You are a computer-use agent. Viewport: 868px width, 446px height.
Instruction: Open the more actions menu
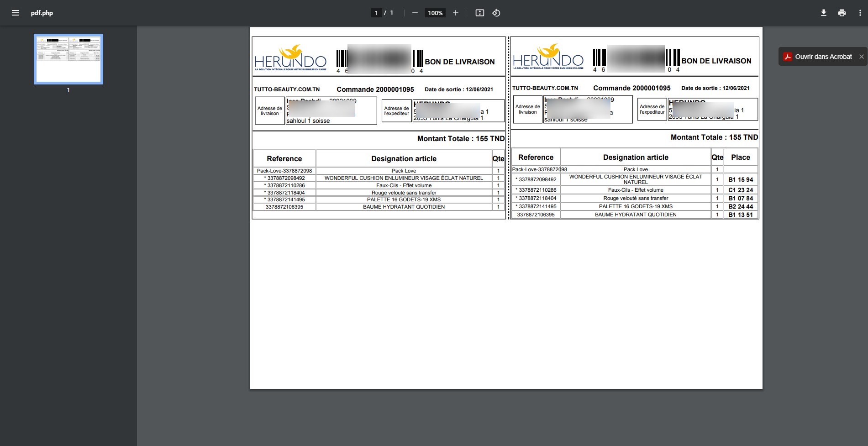[860, 13]
